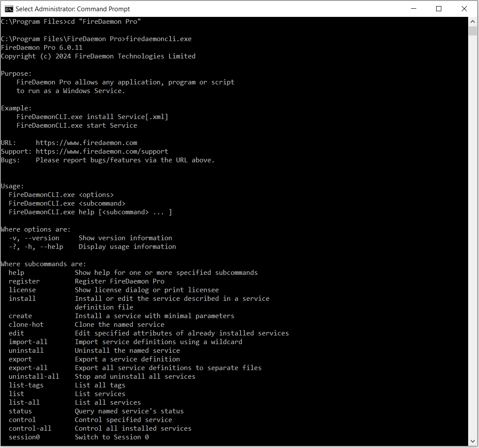Click the https://www.firedaemon.com/support text
The image size is (479, 448).
pyautogui.click(x=102, y=151)
